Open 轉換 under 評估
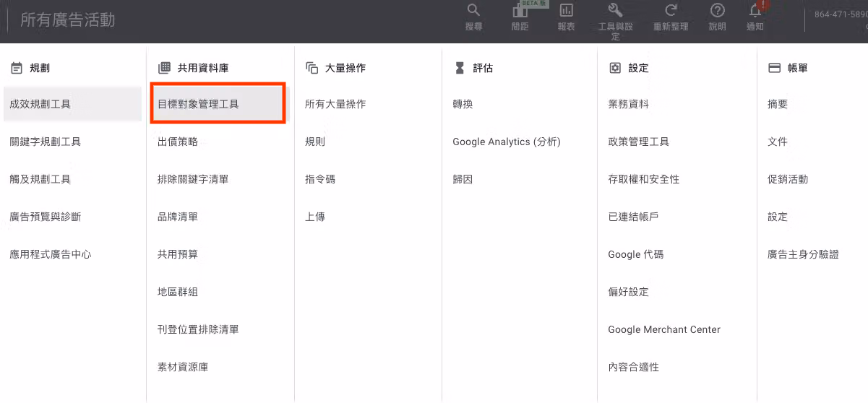 (463, 104)
